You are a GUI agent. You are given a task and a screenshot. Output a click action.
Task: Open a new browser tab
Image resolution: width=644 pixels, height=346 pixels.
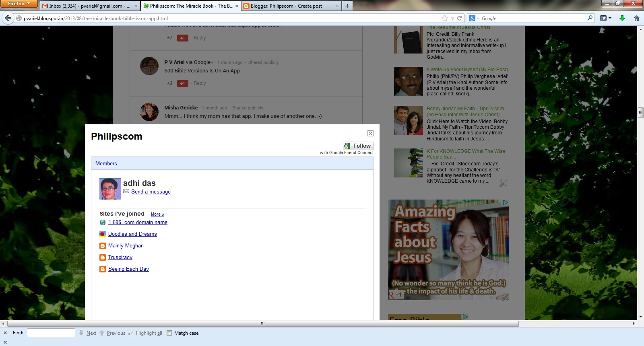(347, 6)
